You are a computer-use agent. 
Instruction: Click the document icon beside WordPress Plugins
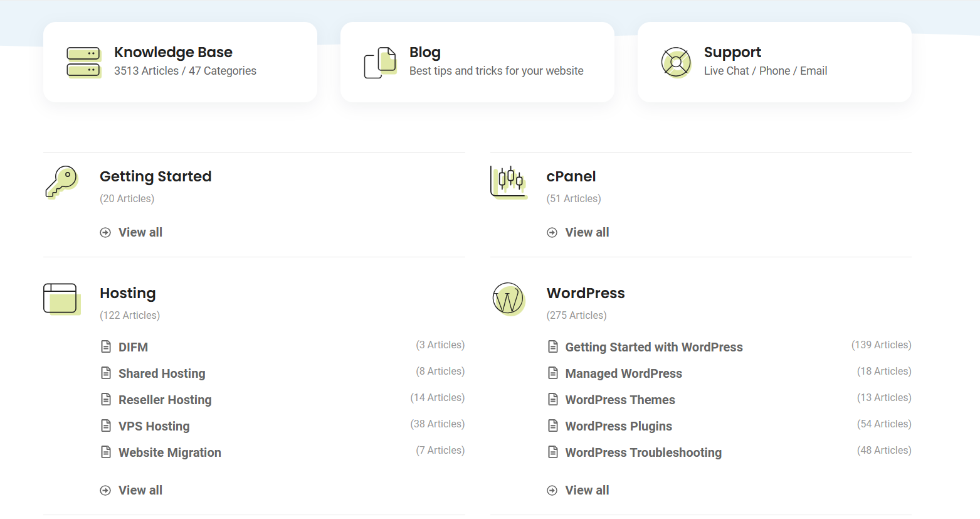pyautogui.click(x=553, y=425)
